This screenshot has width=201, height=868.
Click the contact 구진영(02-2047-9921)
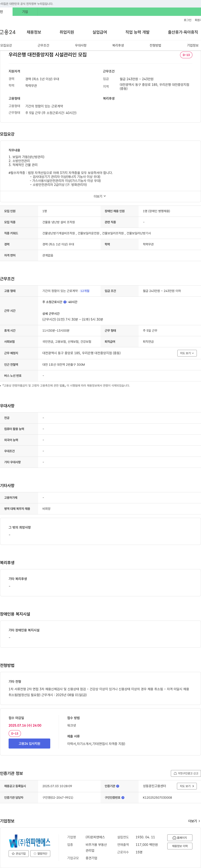[58, 798]
